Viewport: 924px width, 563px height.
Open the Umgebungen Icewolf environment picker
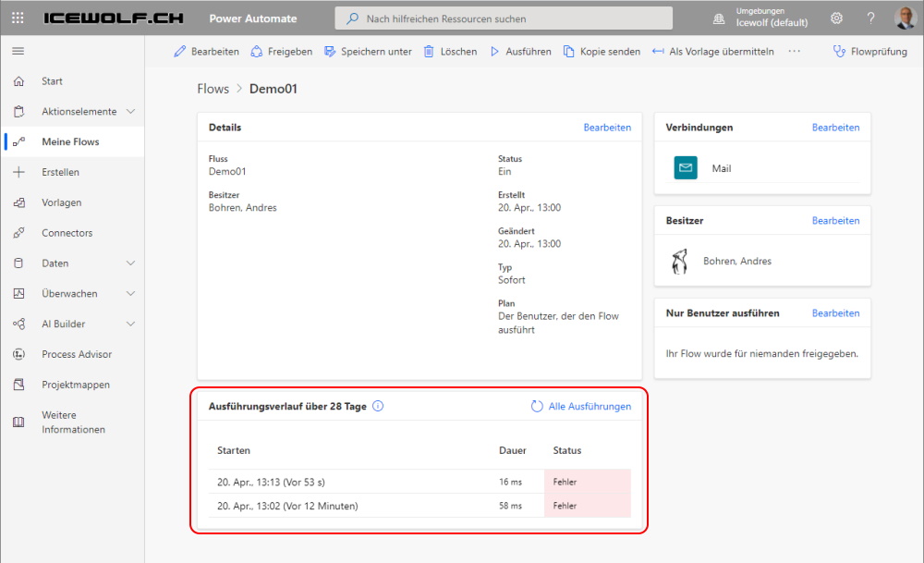760,18
